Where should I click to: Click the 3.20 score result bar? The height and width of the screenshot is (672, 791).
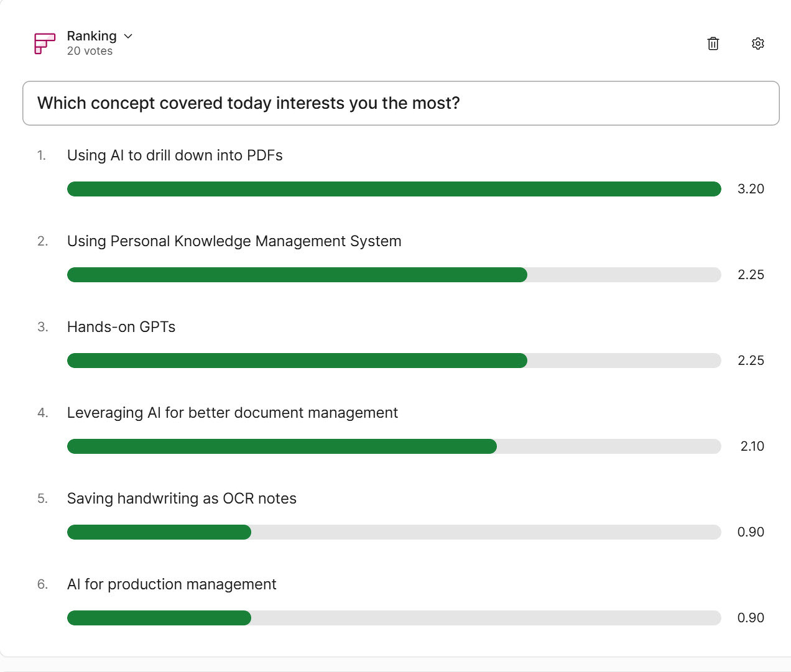pyautogui.click(x=394, y=189)
